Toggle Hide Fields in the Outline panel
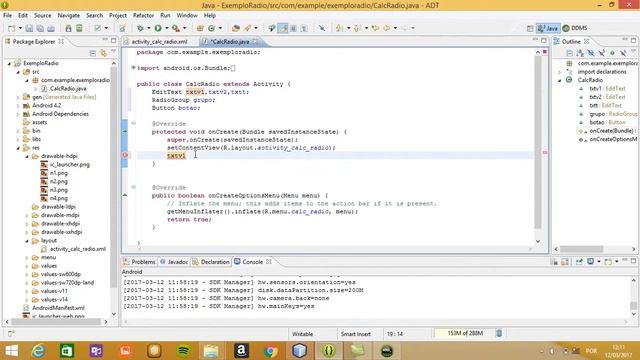Image resolution: width=640 pixels, height=360 pixels. [x=591, y=53]
